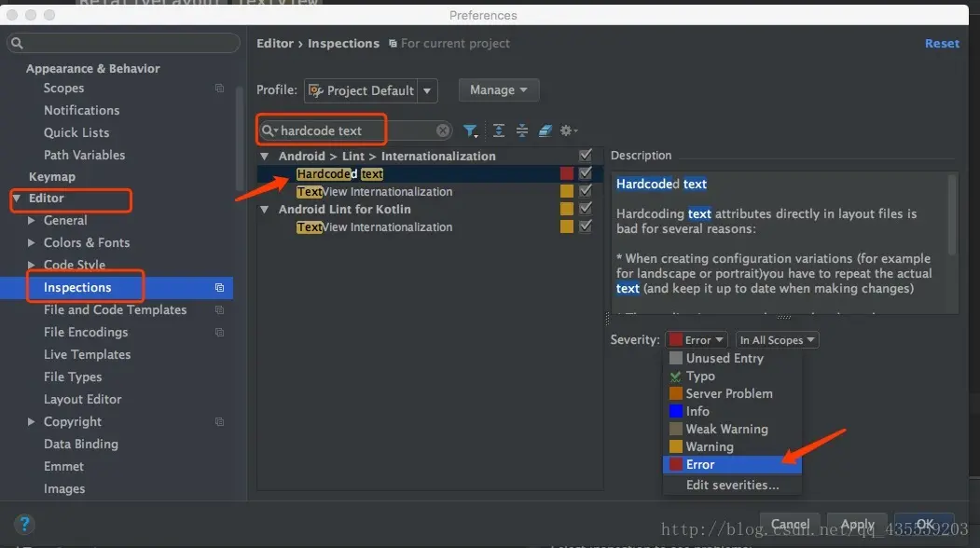Expand the Colors & Fonts tree node
Viewport: 980px width, 548px height.
click(32, 242)
